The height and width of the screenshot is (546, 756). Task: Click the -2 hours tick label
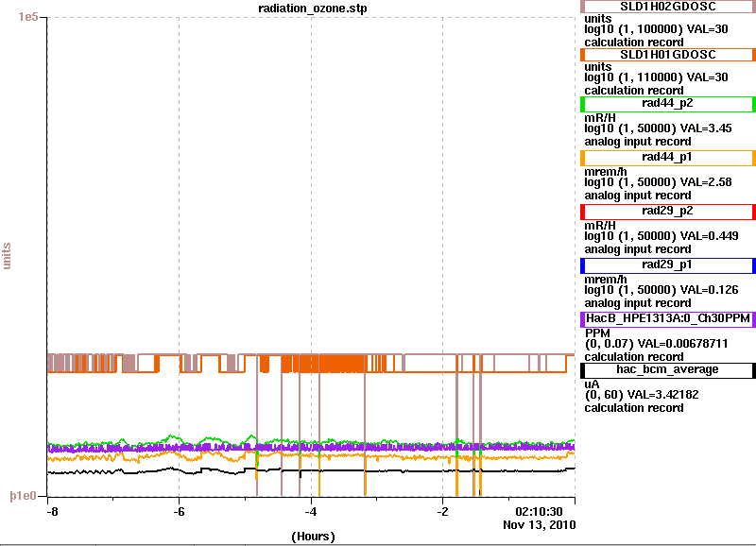coord(442,511)
